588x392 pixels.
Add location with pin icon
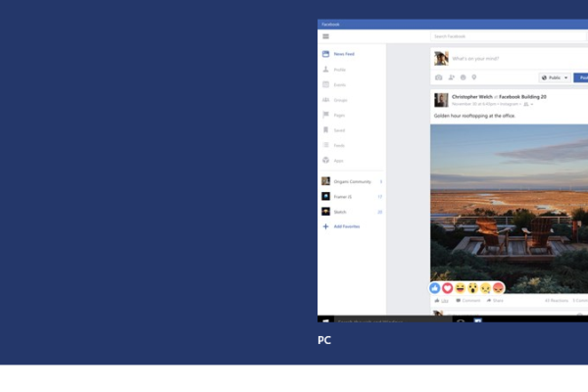[474, 77]
